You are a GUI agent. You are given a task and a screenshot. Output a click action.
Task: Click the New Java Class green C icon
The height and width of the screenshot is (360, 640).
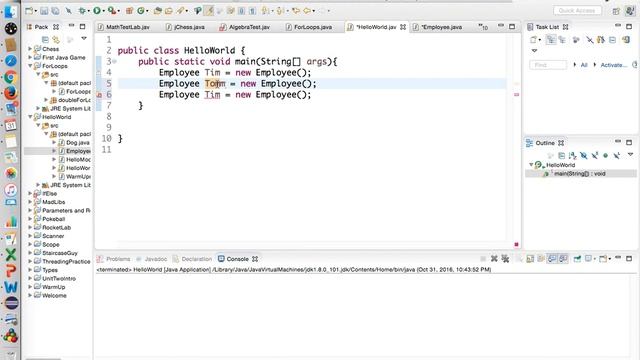pos(141,11)
